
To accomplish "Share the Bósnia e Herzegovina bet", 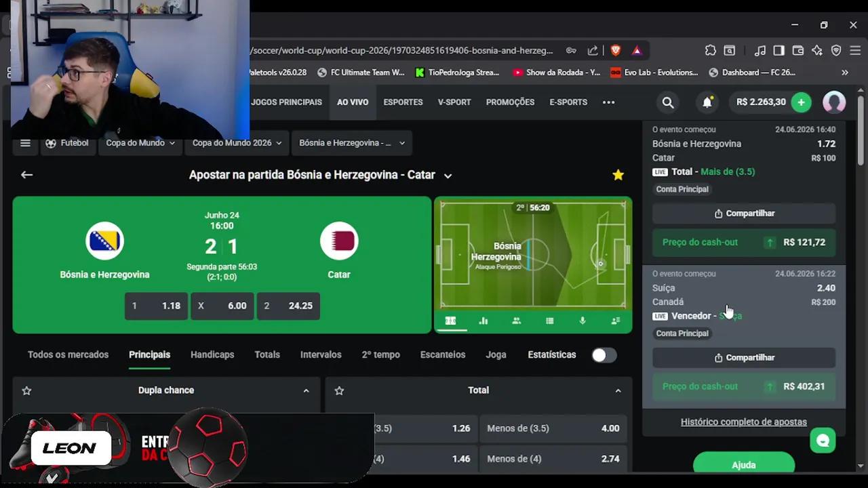I will click(x=744, y=213).
